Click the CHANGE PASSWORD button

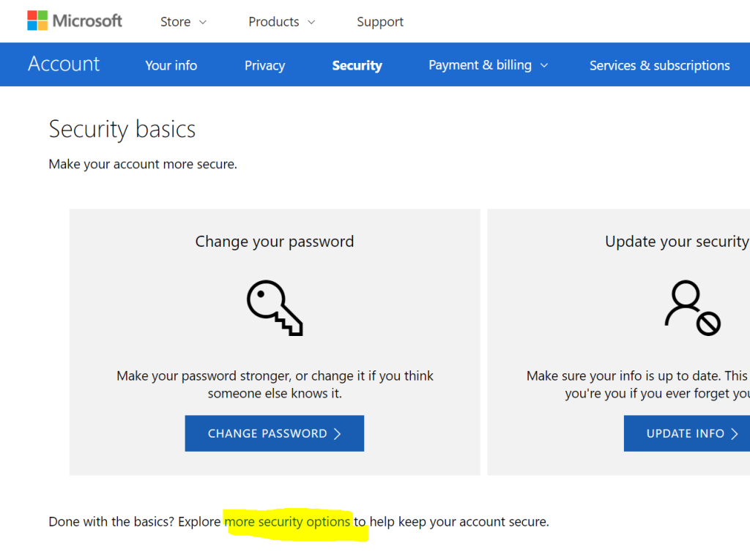pyautogui.click(x=275, y=433)
